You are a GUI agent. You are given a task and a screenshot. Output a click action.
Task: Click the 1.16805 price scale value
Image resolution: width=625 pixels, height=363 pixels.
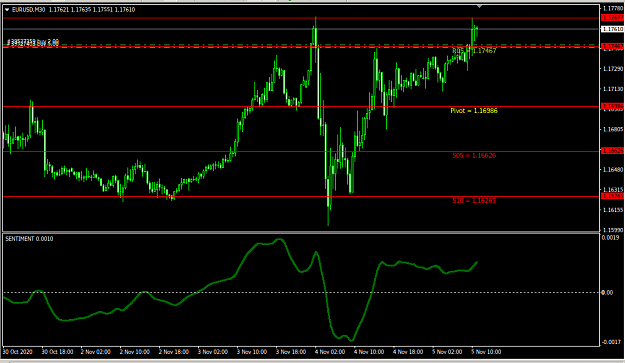613,129
